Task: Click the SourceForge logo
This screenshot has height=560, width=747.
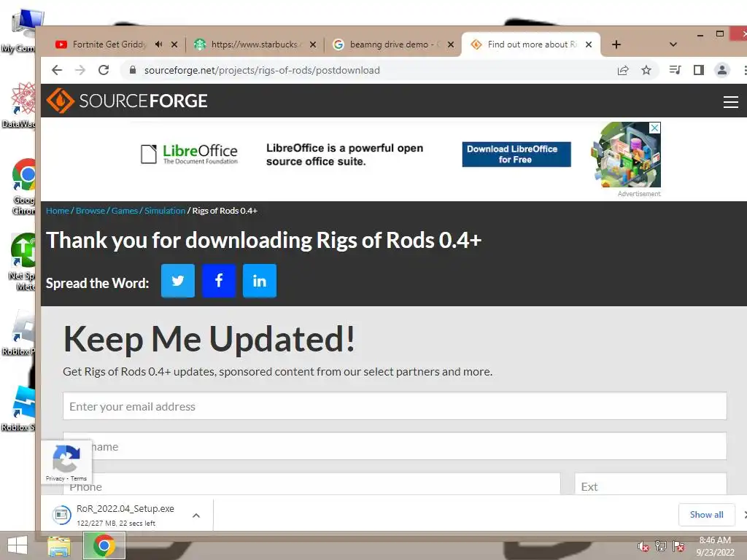Action: (x=127, y=101)
